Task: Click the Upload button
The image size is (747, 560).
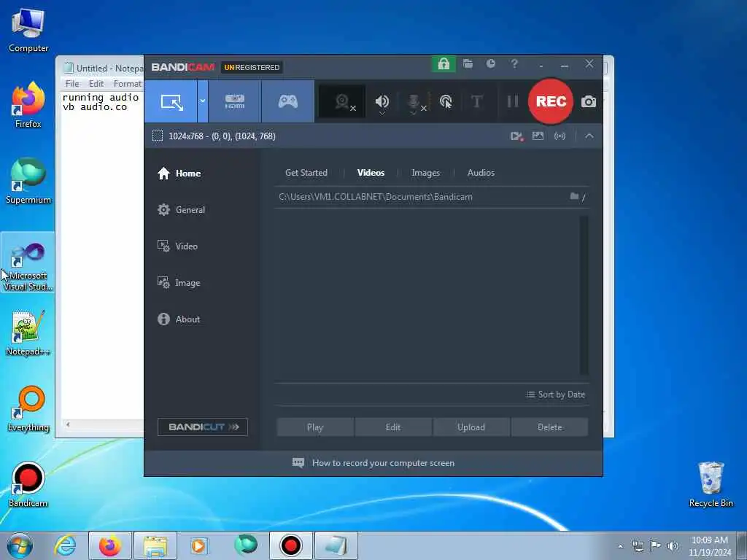Action: tap(471, 427)
